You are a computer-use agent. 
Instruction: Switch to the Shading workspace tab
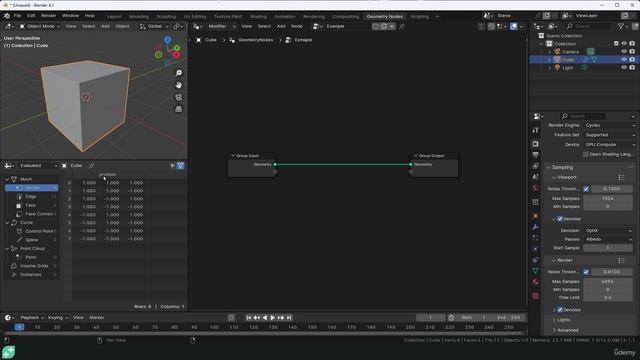[258, 16]
